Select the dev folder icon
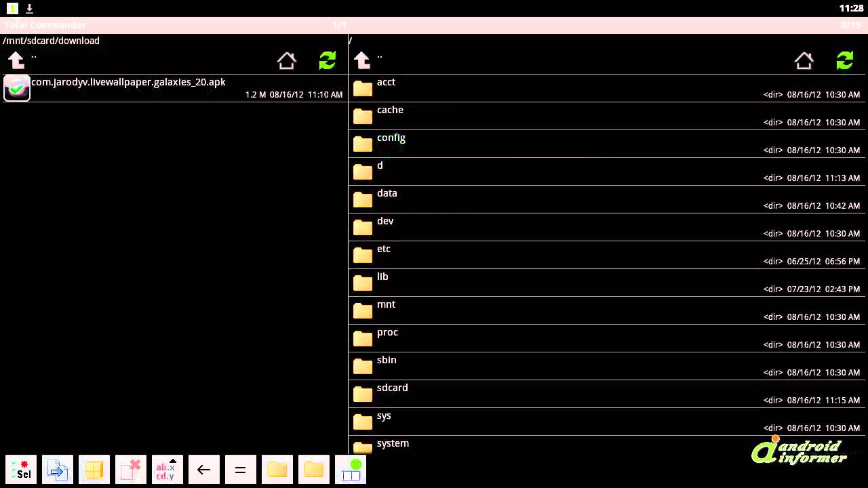This screenshot has width=868, height=488. click(363, 228)
